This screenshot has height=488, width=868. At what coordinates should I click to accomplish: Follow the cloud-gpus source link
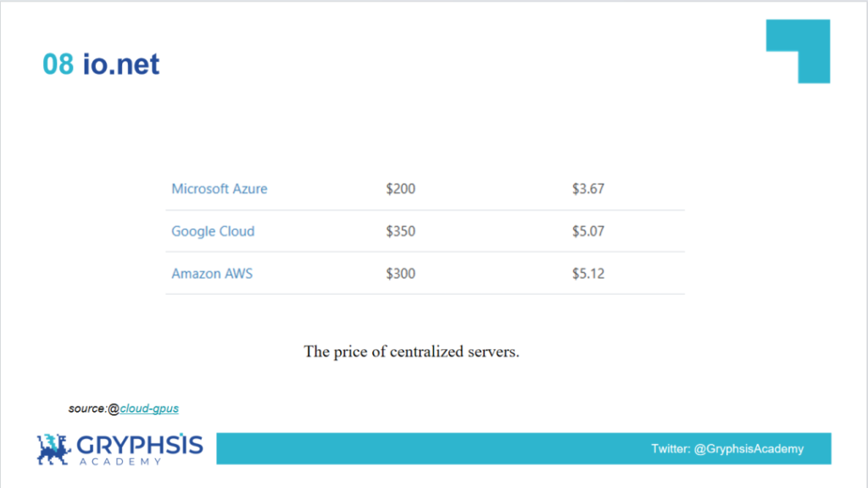click(x=149, y=408)
